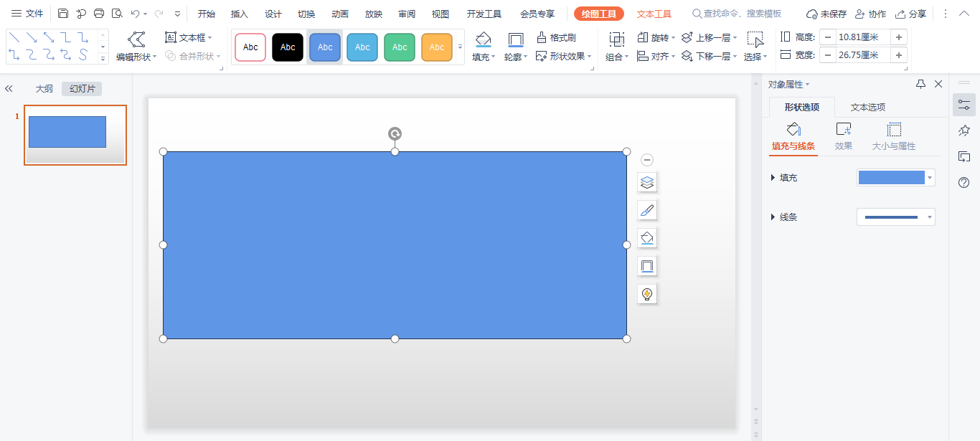The image size is (980, 441).
Task: Apply the green Abc shape style
Action: [400, 47]
